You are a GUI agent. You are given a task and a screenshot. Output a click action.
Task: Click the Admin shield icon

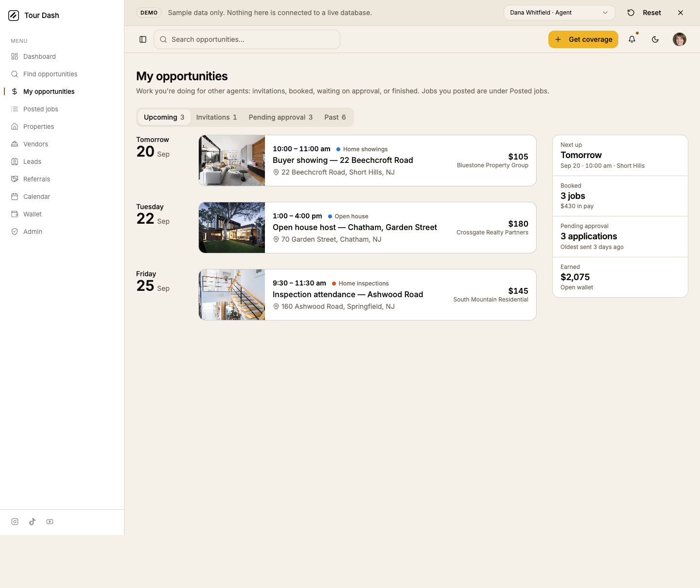tap(15, 232)
